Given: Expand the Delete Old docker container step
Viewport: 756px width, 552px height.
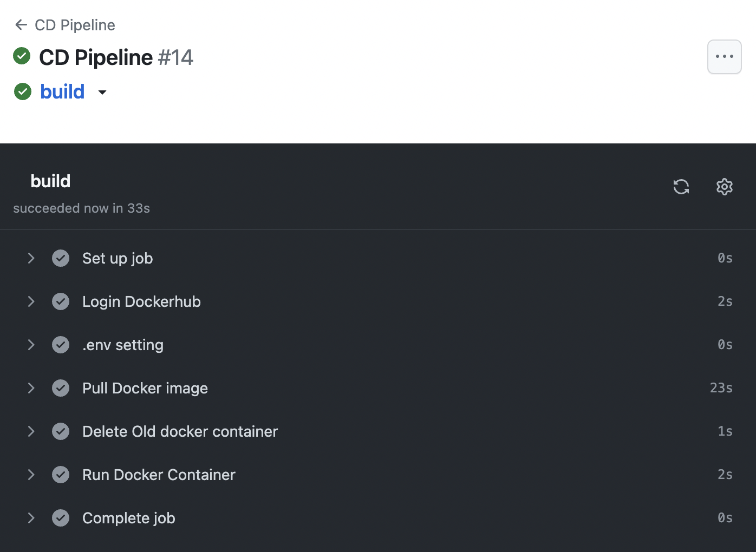Looking at the screenshot, I should tap(31, 431).
